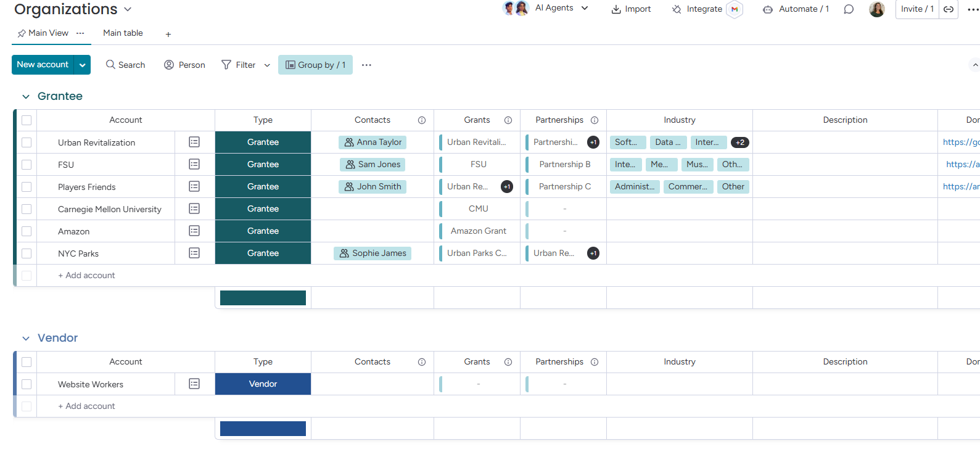Check the box for the FSU row
The image size is (980, 449).
pos(27,165)
